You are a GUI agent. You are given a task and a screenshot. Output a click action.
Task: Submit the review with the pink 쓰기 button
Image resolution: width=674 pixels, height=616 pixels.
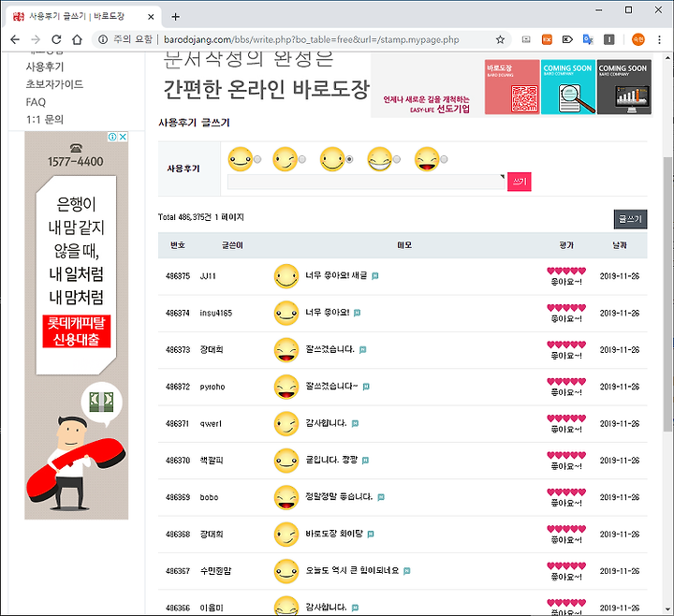point(520,182)
